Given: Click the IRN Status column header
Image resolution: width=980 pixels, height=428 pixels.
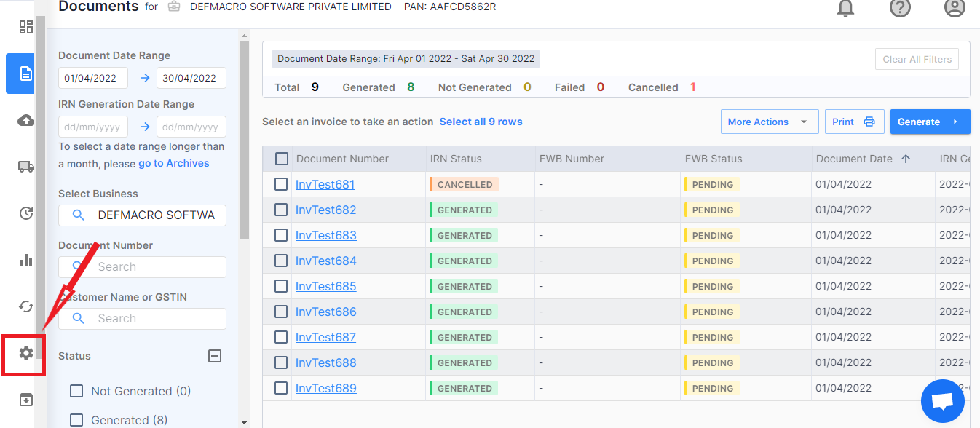Looking at the screenshot, I should point(456,159).
